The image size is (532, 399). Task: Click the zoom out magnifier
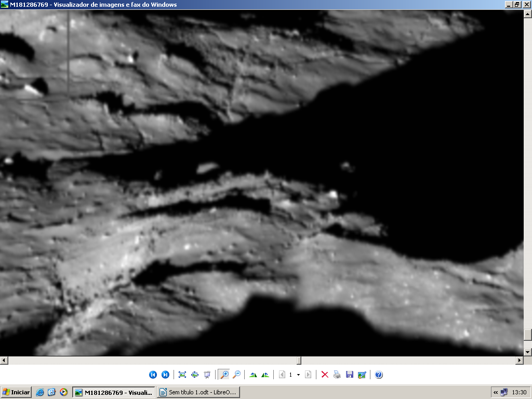tap(236, 375)
